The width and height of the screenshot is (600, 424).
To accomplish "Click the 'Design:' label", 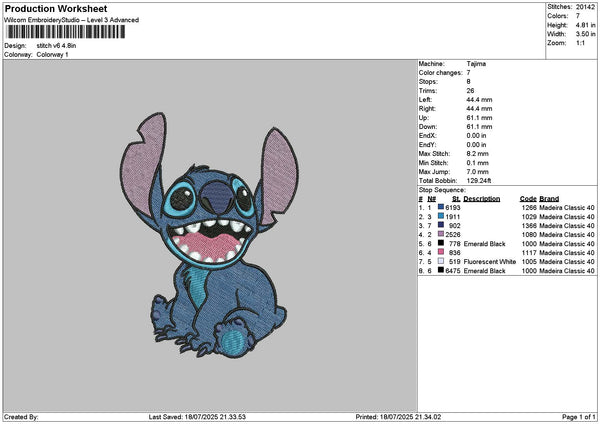I will 15,46.
